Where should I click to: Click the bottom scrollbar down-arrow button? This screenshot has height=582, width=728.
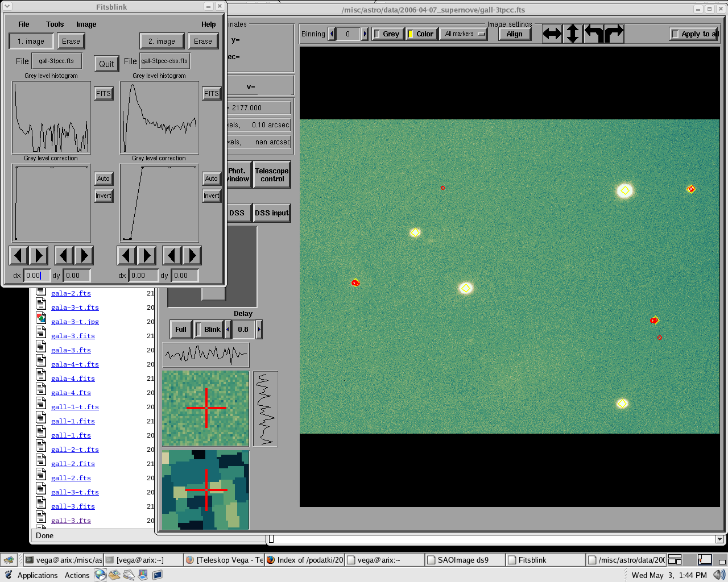tap(719, 539)
